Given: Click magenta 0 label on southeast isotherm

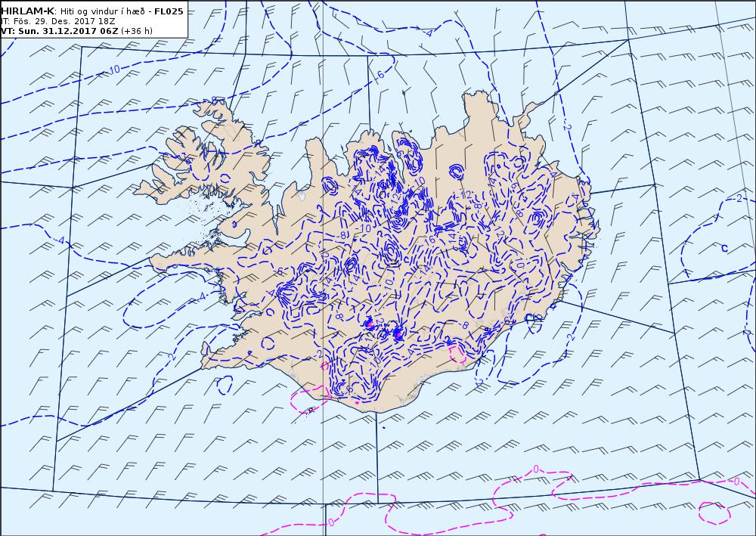Looking at the screenshot, I should tap(536, 469).
